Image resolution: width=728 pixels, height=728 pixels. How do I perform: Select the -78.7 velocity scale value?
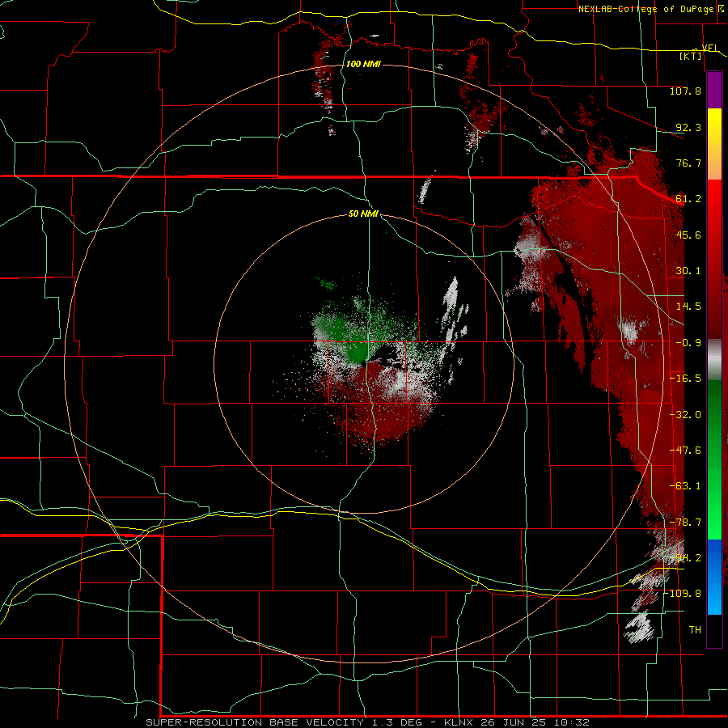[685, 523]
